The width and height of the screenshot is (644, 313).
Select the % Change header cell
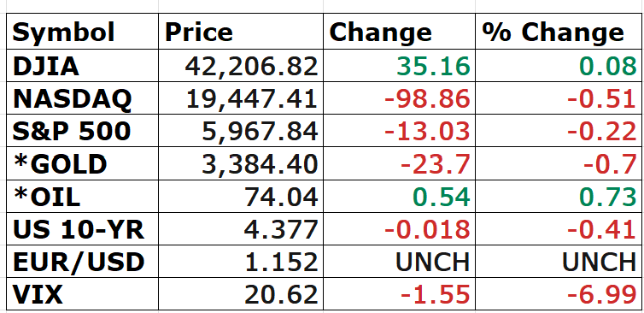pyautogui.click(x=559, y=32)
